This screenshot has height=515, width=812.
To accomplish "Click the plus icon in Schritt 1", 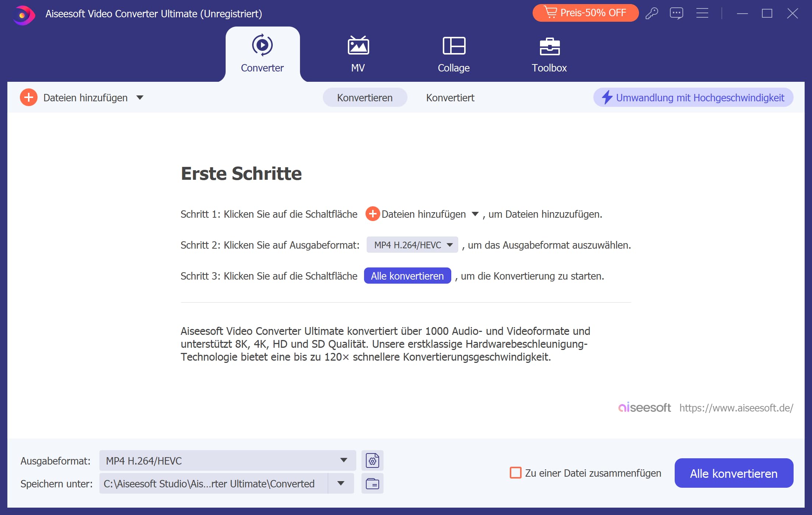I will coord(373,214).
